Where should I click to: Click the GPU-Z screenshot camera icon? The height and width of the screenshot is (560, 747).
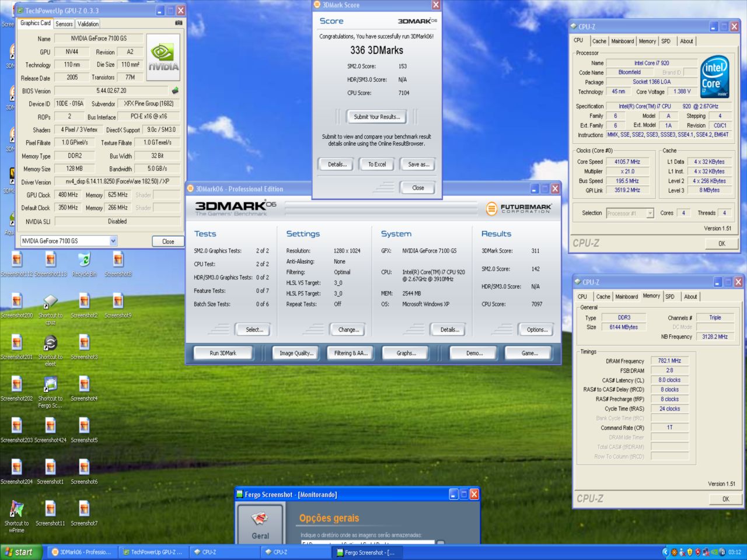(179, 23)
